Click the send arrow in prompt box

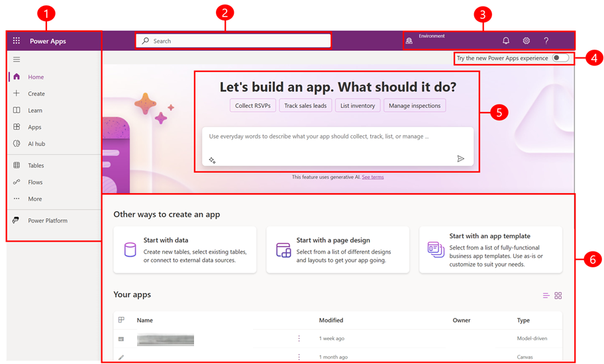tap(460, 159)
